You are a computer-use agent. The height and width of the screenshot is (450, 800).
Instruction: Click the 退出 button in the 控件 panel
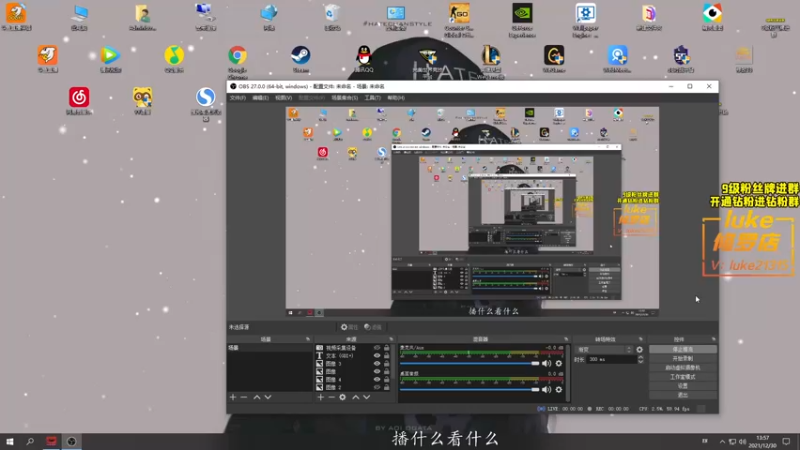point(683,395)
